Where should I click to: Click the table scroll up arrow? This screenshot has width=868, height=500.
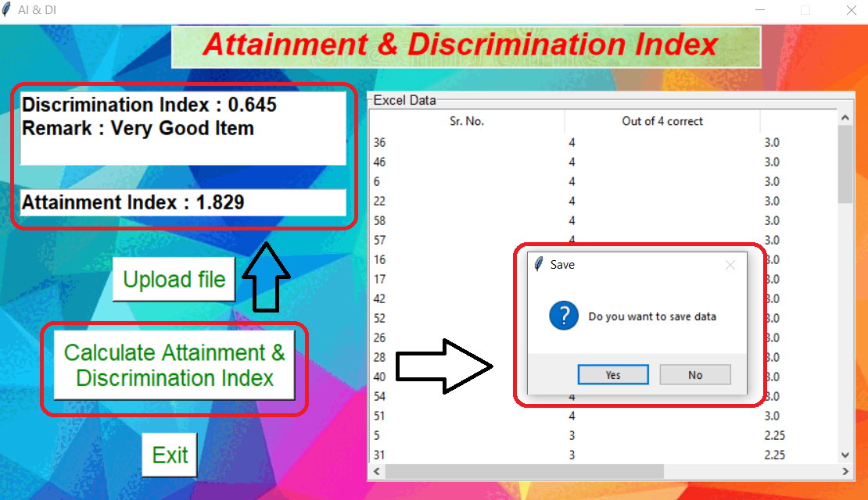click(845, 117)
